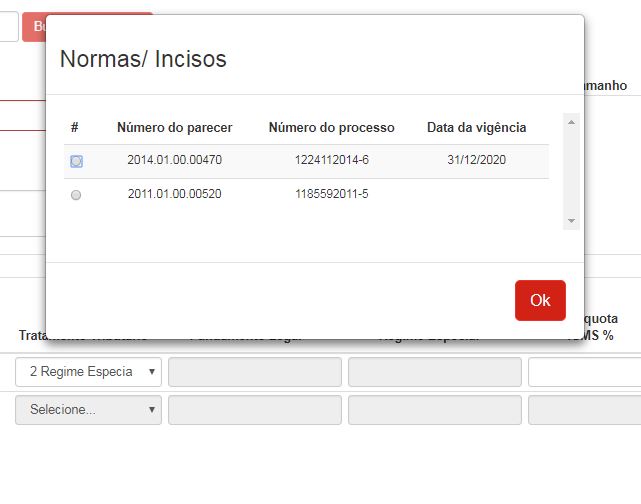
Task: Click Fundamento Legal field in Selecione row
Action: (x=255, y=410)
